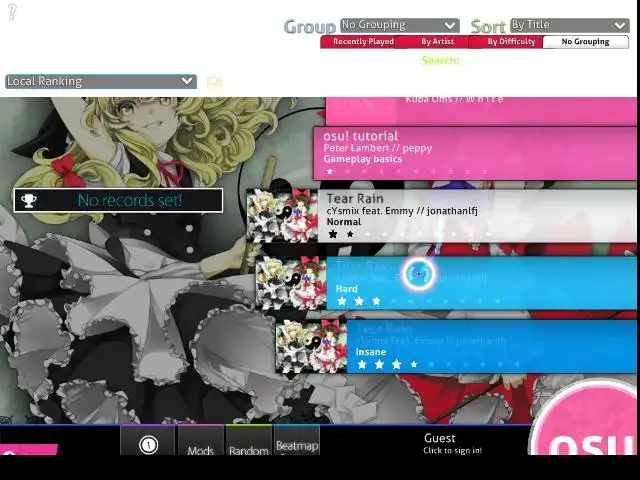Select the No Grouping tab

[585, 42]
